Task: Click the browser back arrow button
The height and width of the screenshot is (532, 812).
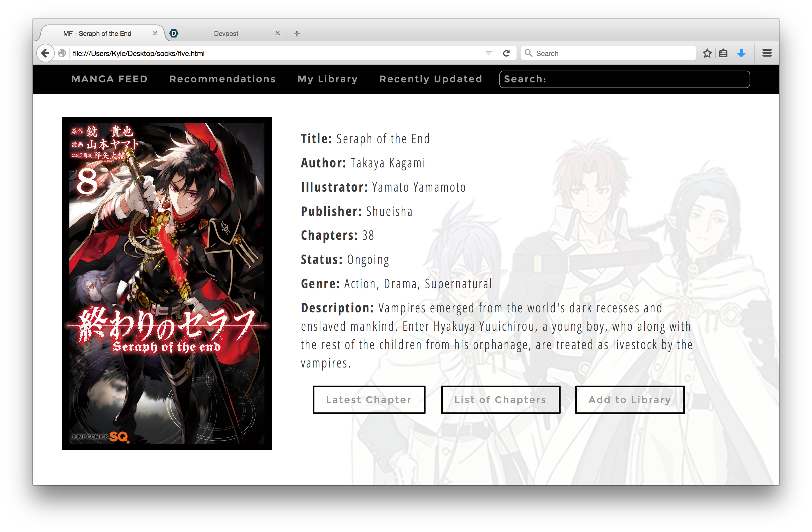Action: click(45, 53)
